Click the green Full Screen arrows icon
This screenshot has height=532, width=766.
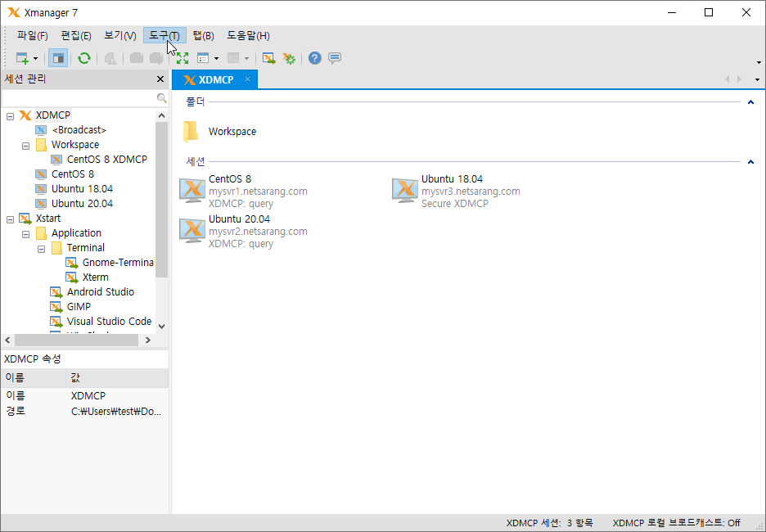point(182,59)
